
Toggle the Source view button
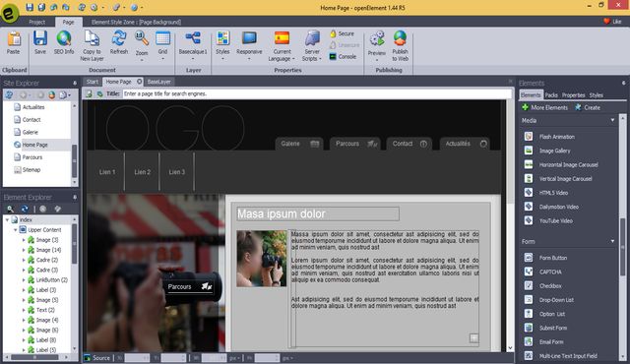point(96,357)
